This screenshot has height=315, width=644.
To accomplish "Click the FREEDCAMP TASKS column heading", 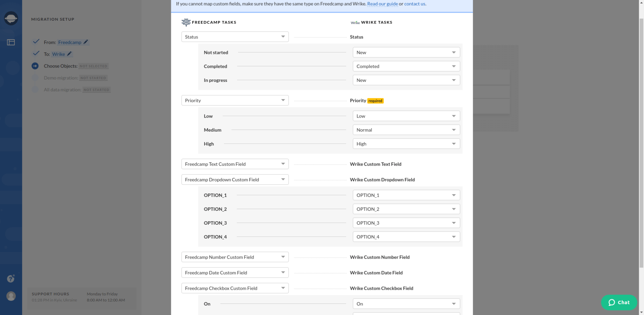I will click(214, 22).
